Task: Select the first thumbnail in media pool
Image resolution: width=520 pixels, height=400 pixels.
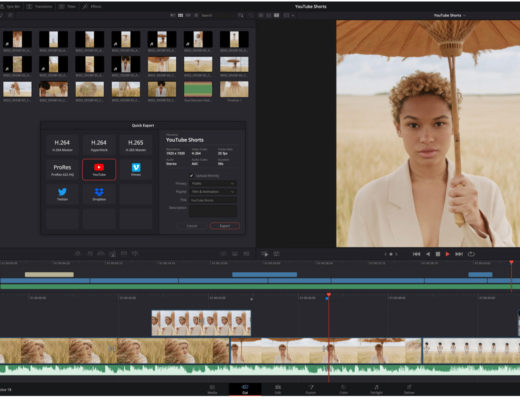Action: 17,39
